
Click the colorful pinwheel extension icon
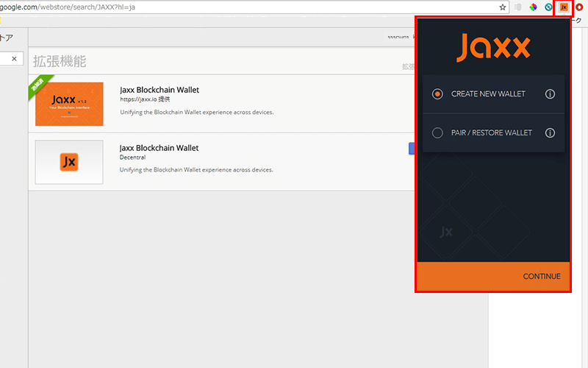coord(534,7)
